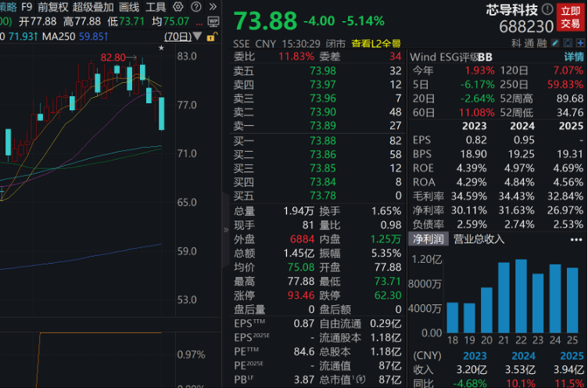Click the 卖一 price 73.89
588x388 pixels.
[x=323, y=126]
